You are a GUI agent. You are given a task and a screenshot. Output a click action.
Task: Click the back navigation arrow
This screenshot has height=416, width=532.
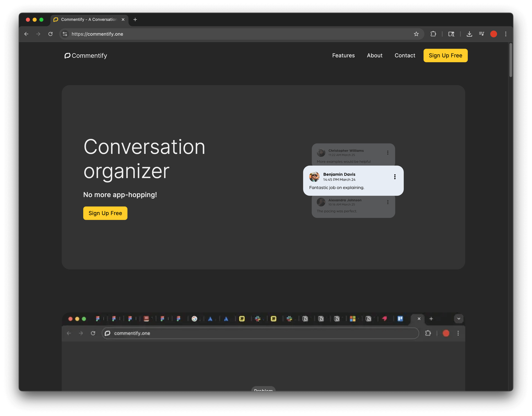point(26,34)
